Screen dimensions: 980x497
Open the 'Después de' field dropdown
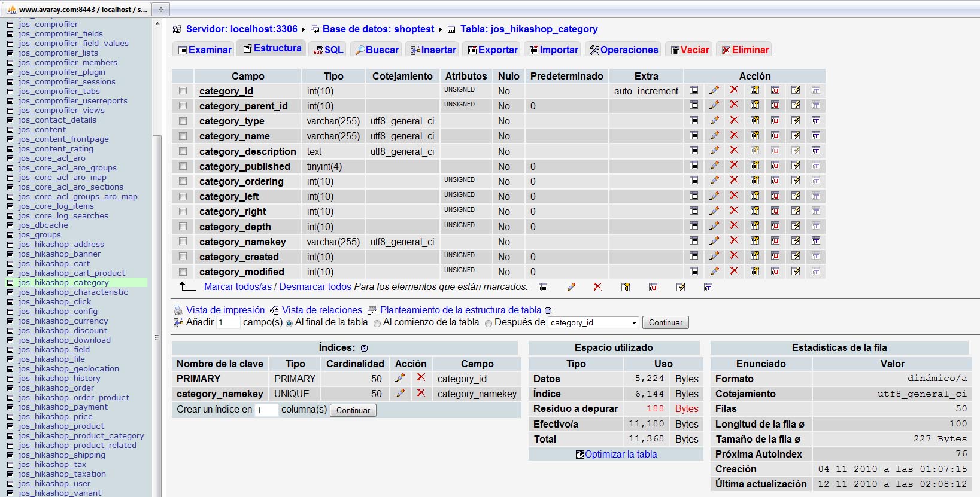(593, 323)
